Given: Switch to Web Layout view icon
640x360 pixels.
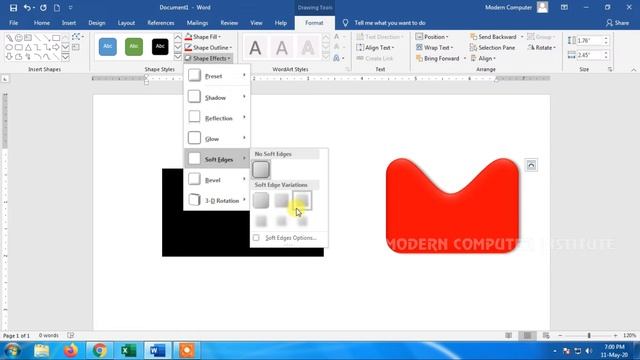Looking at the screenshot, I should pos(546,335).
